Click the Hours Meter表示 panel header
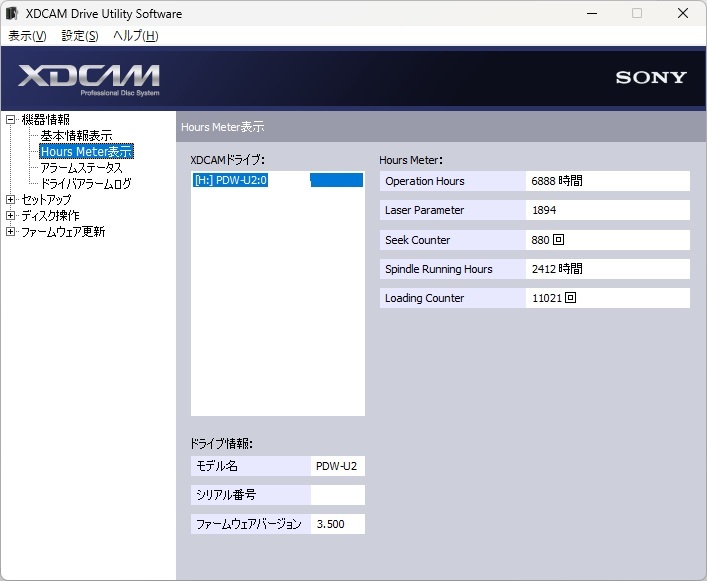This screenshot has width=708, height=581. (x=441, y=127)
